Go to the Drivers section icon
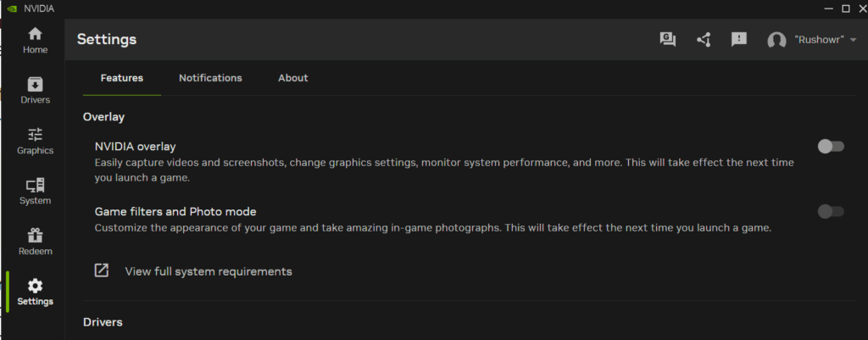 (x=35, y=84)
